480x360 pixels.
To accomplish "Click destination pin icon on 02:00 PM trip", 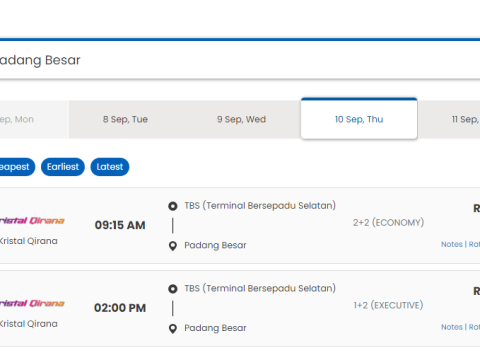I will coord(173,329).
